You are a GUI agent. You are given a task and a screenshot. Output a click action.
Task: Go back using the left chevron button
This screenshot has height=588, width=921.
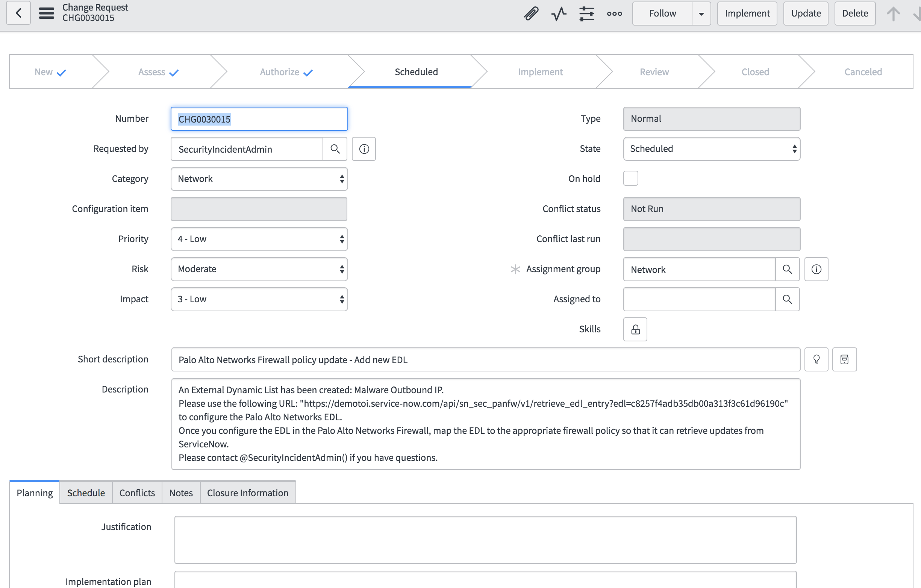coord(18,13)
